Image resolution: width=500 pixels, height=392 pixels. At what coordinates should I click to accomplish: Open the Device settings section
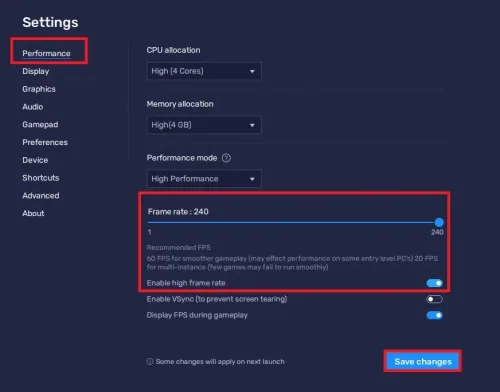point(35,160)
